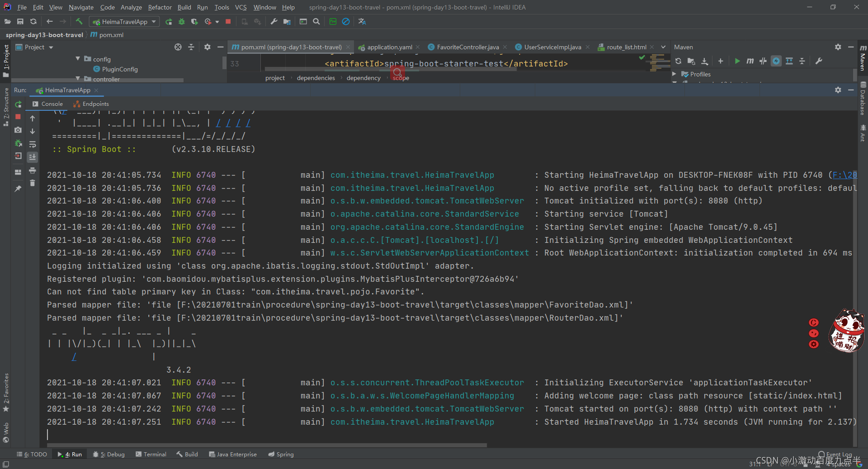Screen dimensions: 868x469
Task: Start Debug mode using the bug icon
Action: click(182, 22)
